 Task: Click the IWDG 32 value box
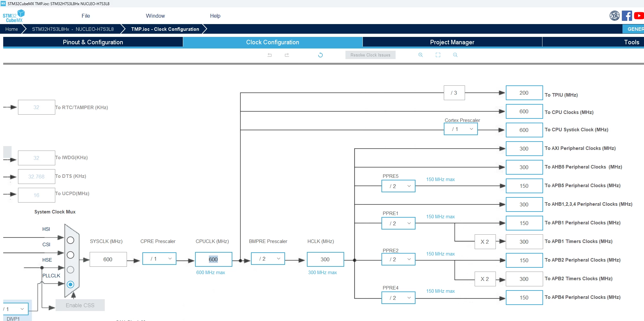[36, 158]
